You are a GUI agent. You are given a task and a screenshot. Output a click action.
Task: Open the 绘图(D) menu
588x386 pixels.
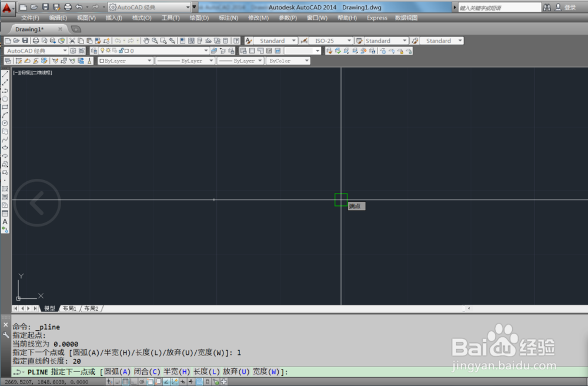[x=199, y=18]
